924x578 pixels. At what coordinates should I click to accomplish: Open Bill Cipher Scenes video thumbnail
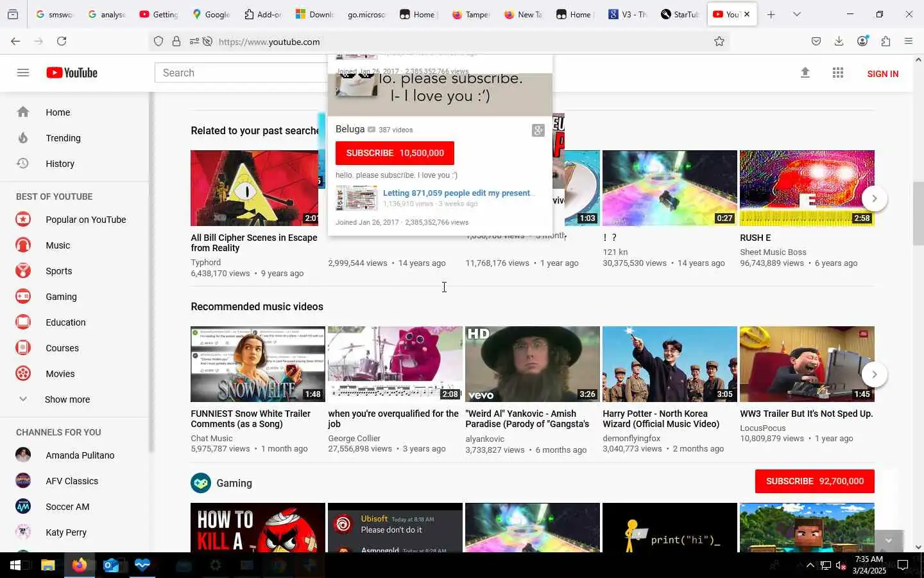(x=255, y=188)
